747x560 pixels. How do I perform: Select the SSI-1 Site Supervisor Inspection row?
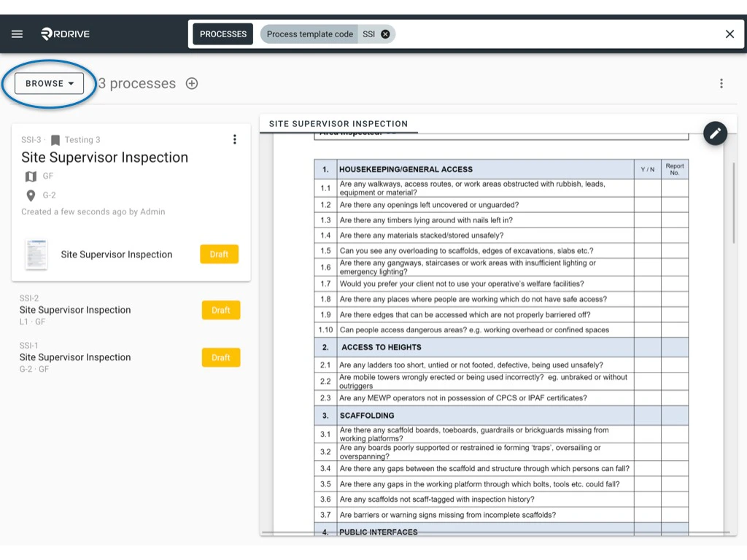click(130, 357)
